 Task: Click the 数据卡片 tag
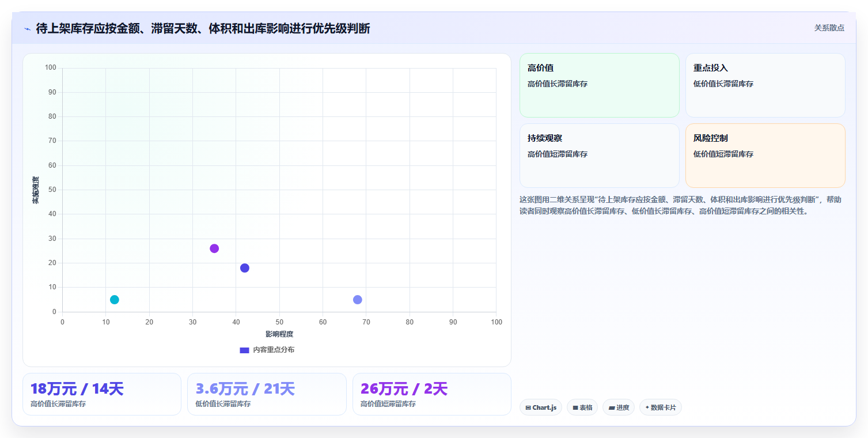661,407
